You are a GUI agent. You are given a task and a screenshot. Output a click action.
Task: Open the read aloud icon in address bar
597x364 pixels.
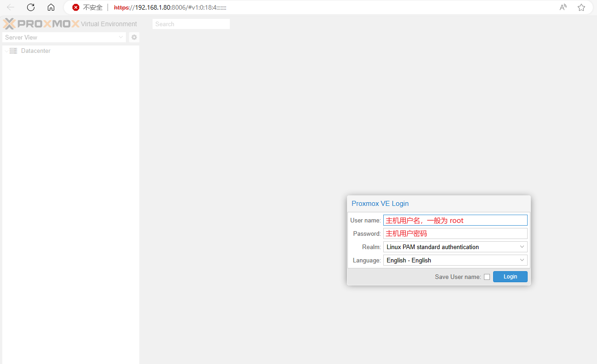pyautogui.click(x=563, y=7)
